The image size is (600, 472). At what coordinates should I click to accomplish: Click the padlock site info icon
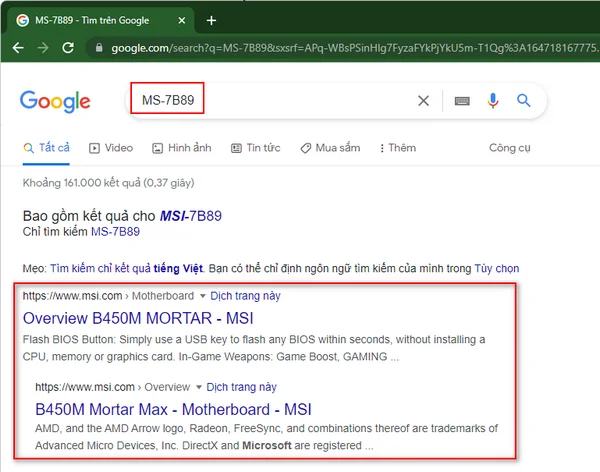coord(99,48)
